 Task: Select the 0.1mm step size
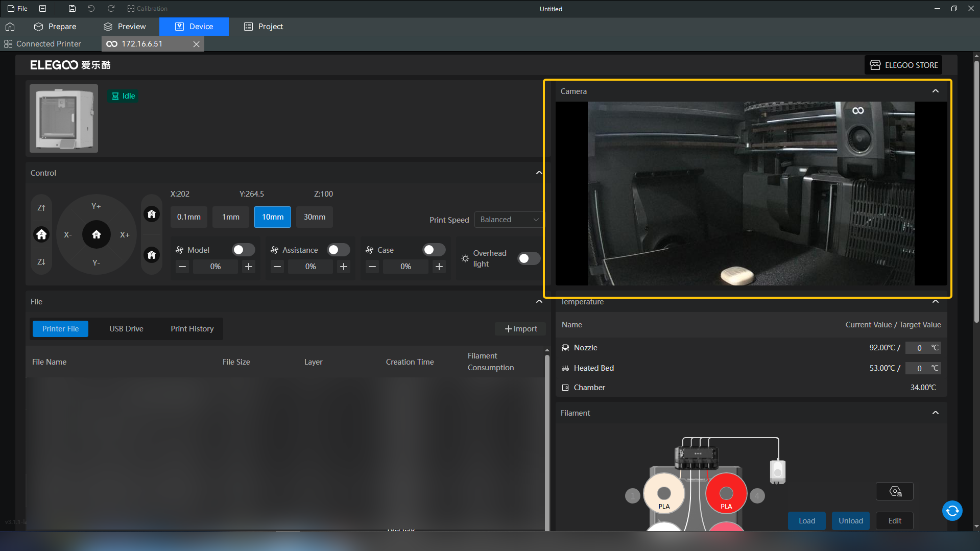coord(189,217)
